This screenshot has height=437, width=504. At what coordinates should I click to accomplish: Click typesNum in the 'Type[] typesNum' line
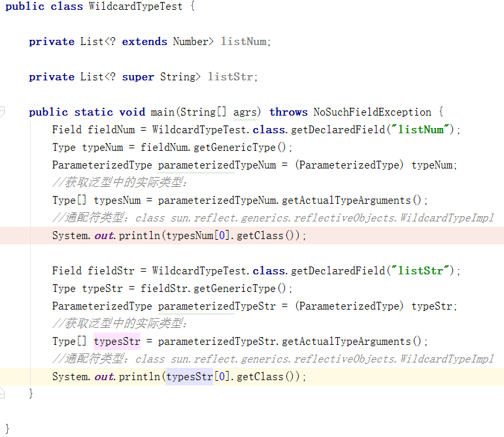[117, 201]
